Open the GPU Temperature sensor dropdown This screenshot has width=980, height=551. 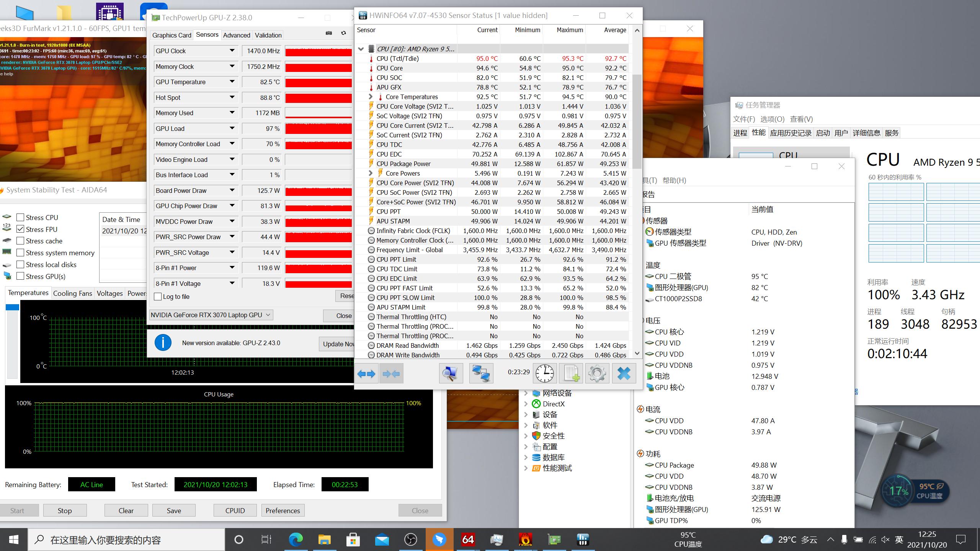(x=232, y=82)
